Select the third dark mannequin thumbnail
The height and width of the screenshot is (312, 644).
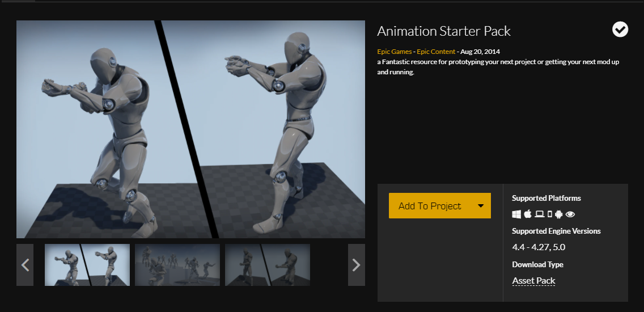tap(268, 265)
